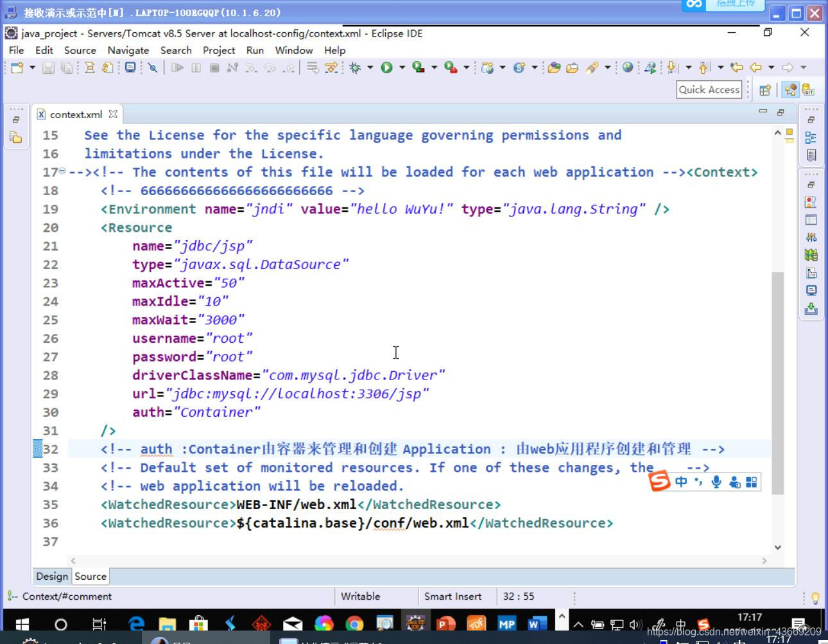828x644 pixels.
Task: Open the Project menu
Action: coord(219,50)
